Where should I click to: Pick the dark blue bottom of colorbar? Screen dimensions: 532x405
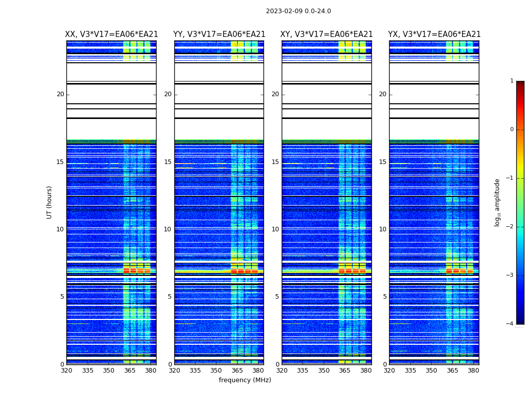tap(520, 321)
